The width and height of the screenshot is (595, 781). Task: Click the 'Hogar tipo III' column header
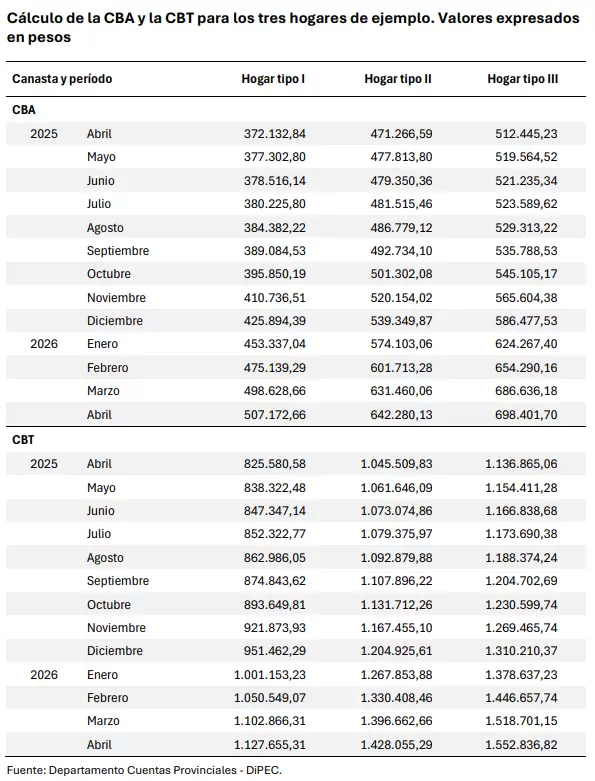pyautogui.click(x=522, y=79)
